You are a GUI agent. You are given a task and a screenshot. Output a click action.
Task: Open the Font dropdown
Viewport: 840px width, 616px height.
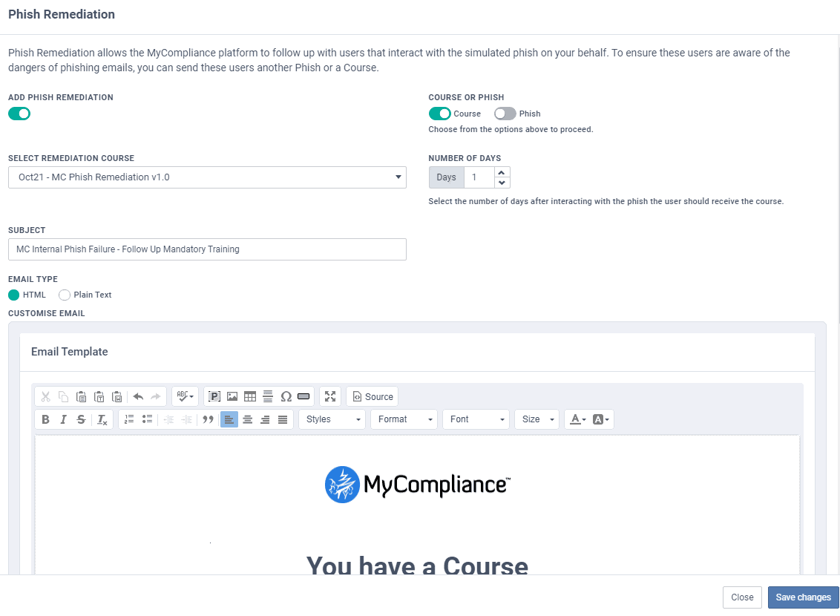coord(476,419)
